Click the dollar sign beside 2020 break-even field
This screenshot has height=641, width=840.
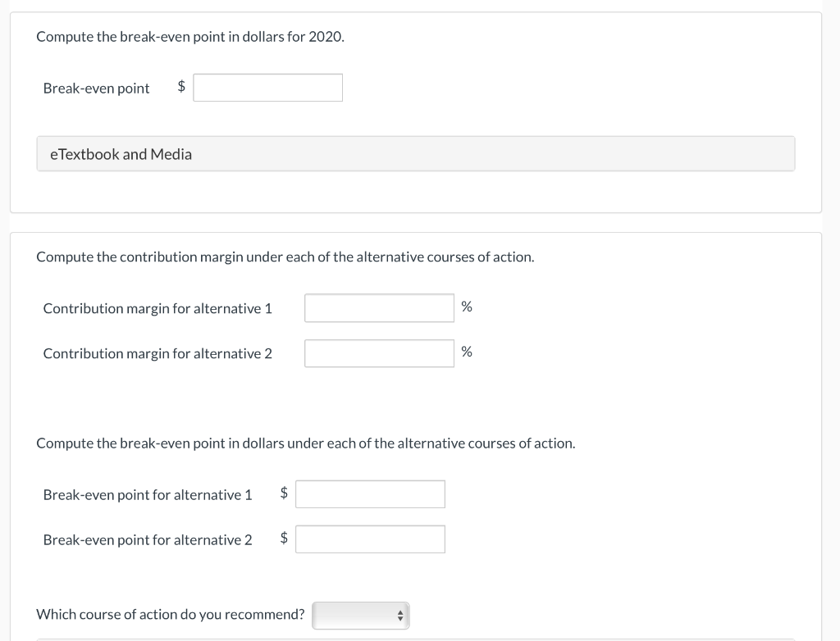(x=182, y=87)
